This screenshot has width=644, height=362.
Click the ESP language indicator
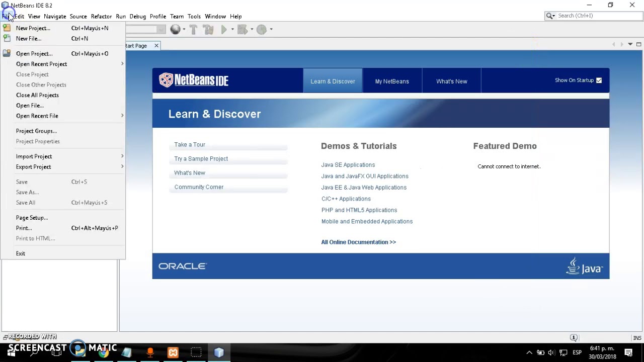click(577, 352)
